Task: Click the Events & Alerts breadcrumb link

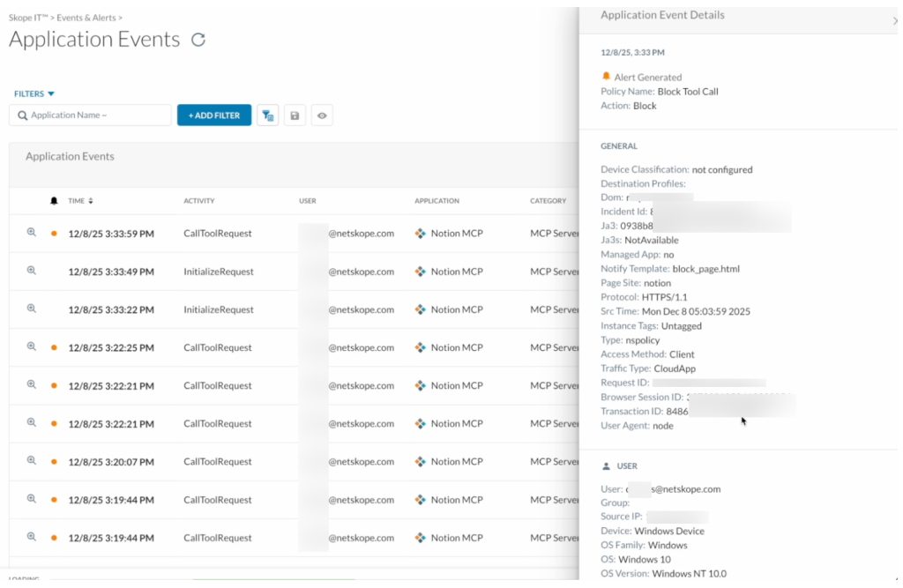Action: point(86,18)
